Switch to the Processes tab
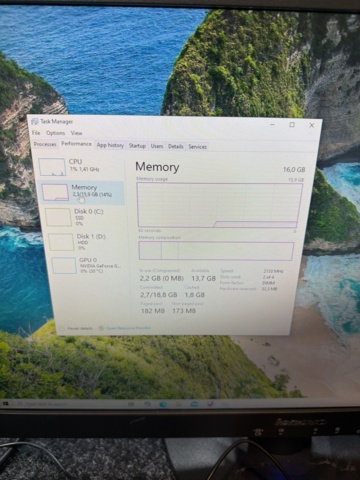The image size is (360, 480). pyautogui.click(x=45, y=144)
